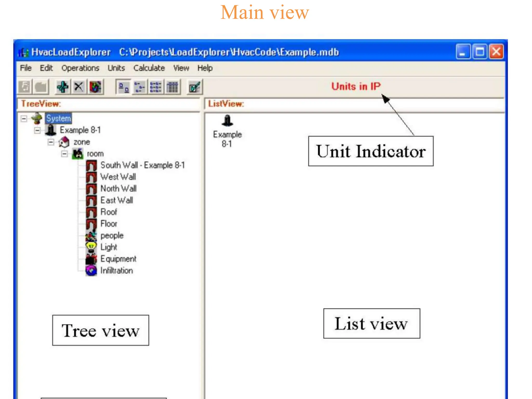Click the details table view icon
Viewport: 532px width, 399px height.
point(172,87)
